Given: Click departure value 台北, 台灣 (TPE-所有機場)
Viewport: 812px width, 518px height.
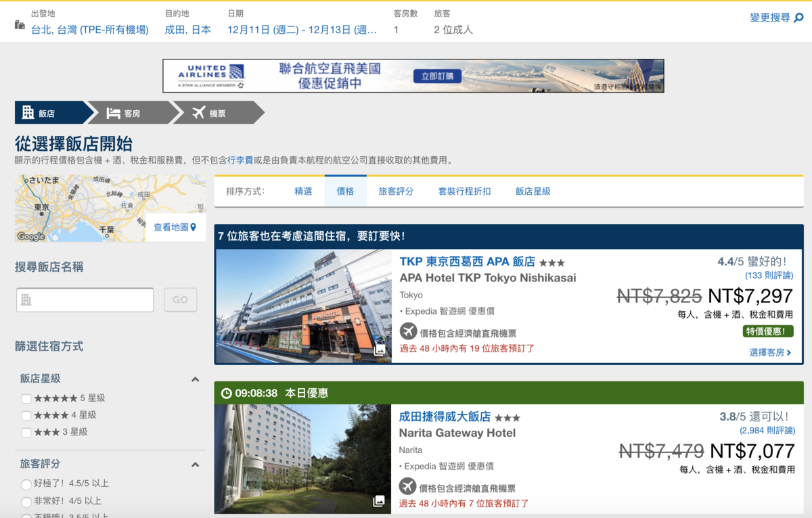Looking at the screenshot, I should [90, 30].
